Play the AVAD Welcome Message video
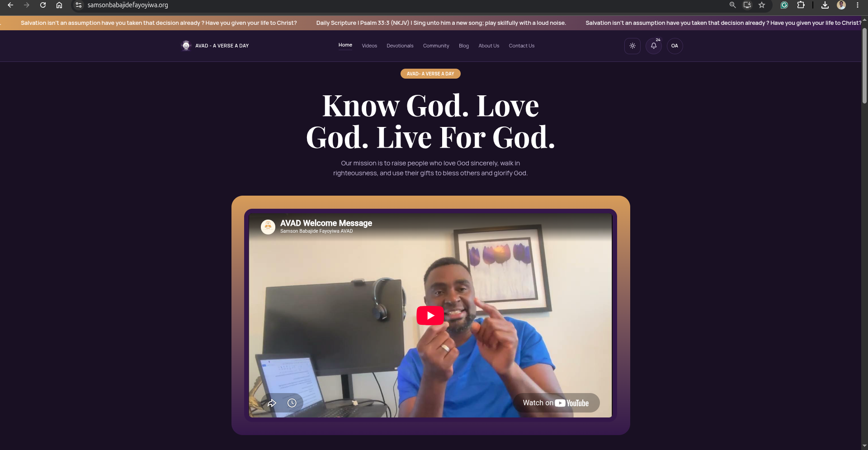This screenshot has height=450, width=868. pos(430,315)
